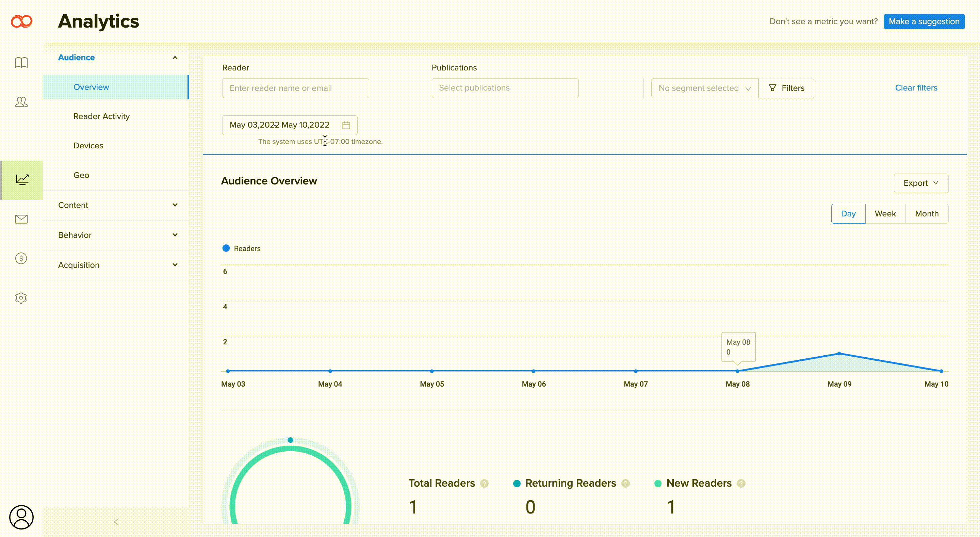
Task: Open the No segment selected dropdown
Action: pos(704,88)
